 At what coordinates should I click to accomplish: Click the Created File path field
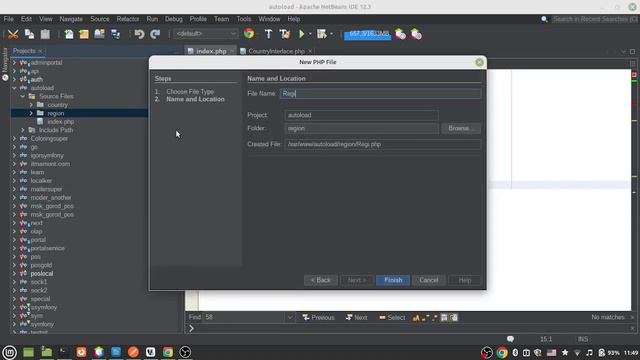(x=383, y=144)
